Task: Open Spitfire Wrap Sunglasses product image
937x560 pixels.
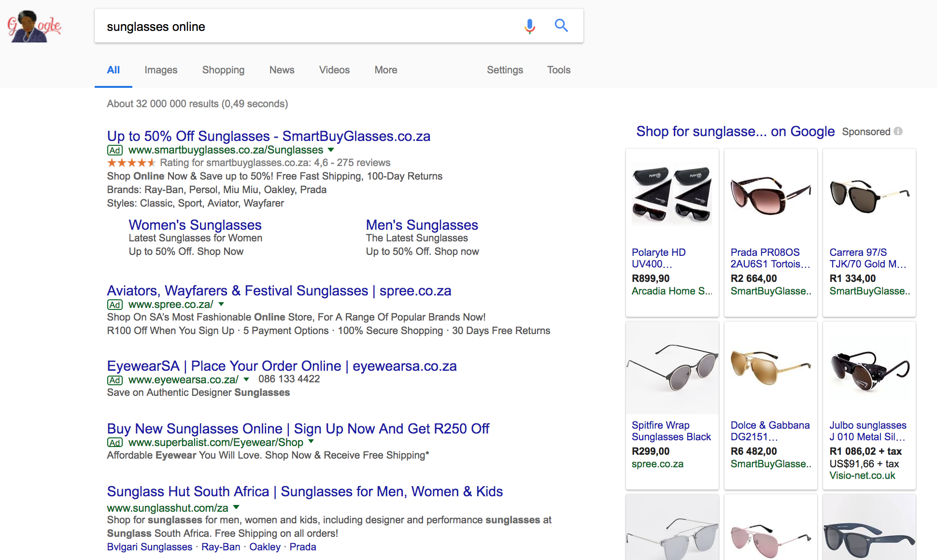Action: point(672,368)
